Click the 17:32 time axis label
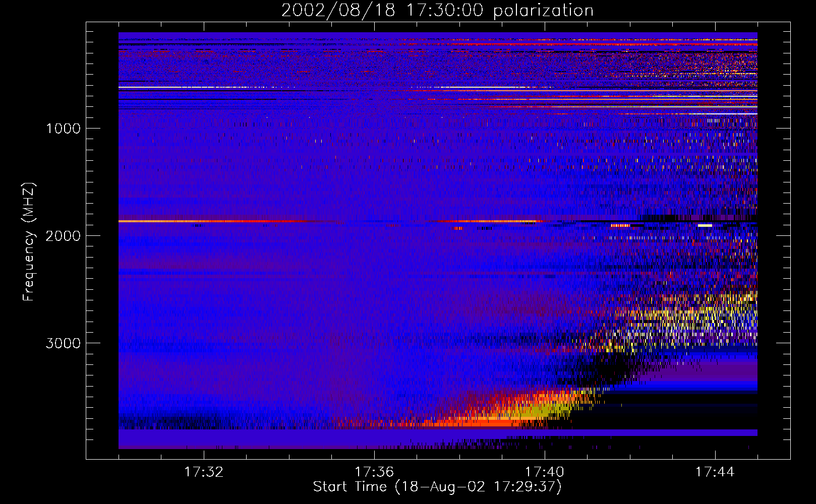 [204, 472]
